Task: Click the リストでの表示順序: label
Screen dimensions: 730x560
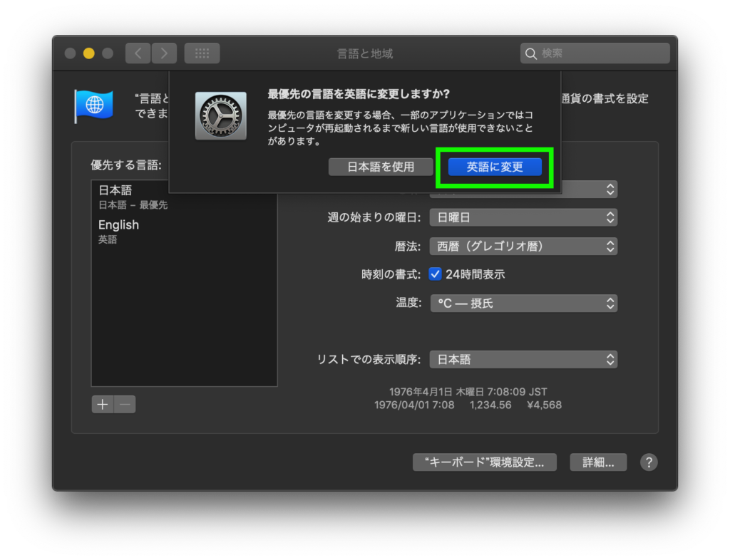Action: click(x=369, y=360)
